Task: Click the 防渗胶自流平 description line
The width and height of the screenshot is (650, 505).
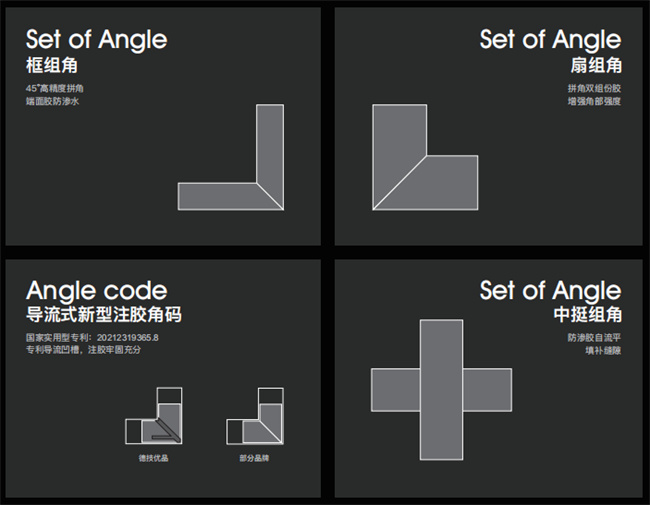Action: point(594,337)
